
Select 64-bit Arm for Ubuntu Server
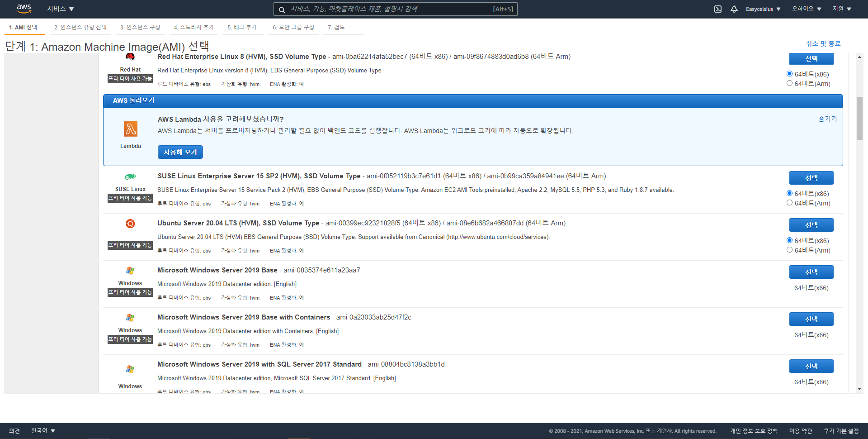(789, 250)
